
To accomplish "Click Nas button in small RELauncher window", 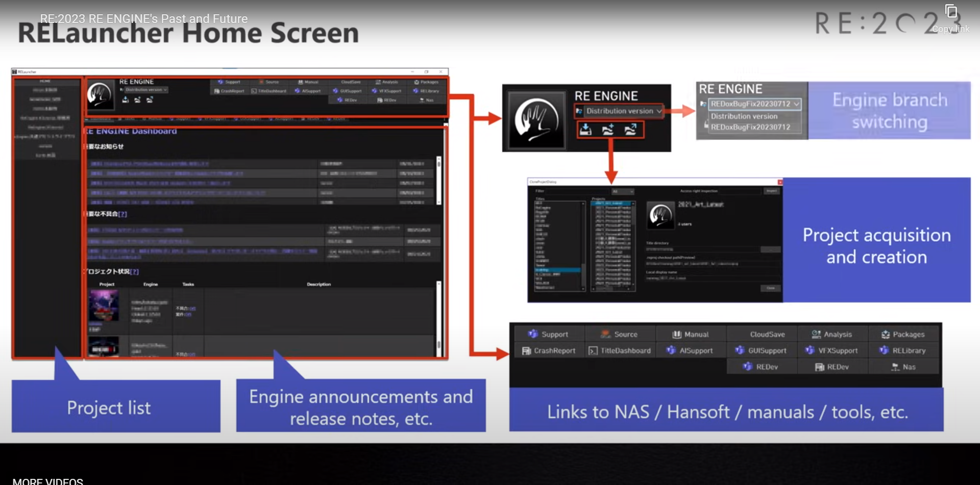I will [426, 100].
